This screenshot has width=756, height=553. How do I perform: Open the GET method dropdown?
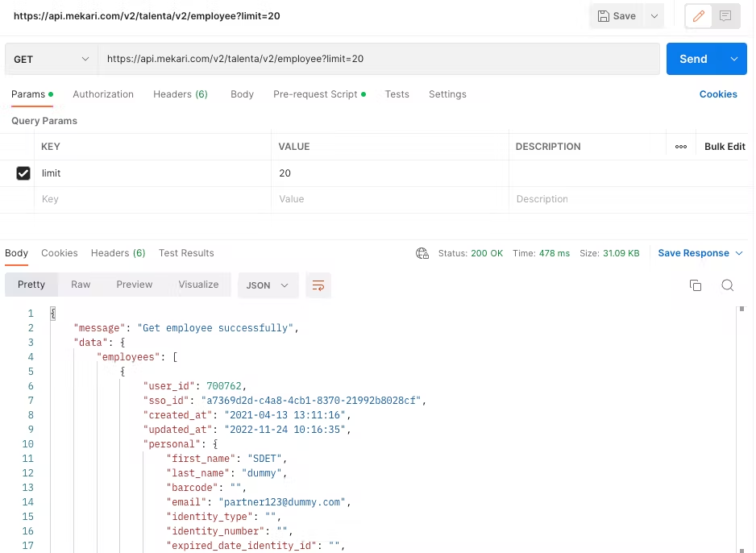(51, 60)
